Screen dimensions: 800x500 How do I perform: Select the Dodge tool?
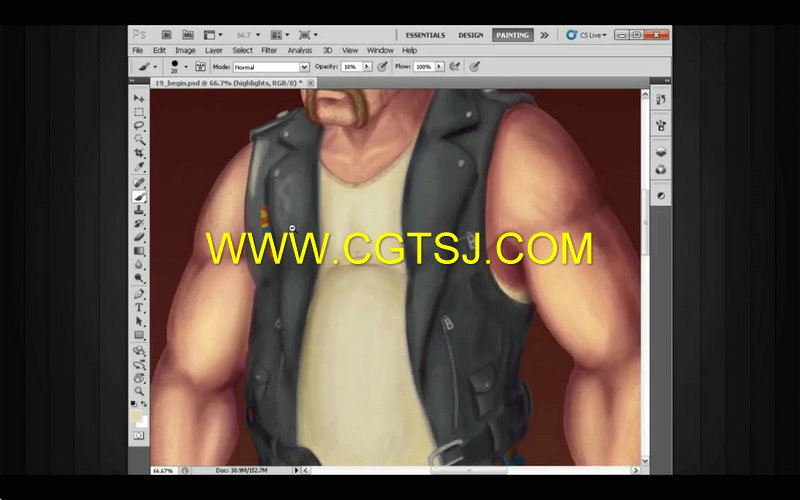click(139, 278)
